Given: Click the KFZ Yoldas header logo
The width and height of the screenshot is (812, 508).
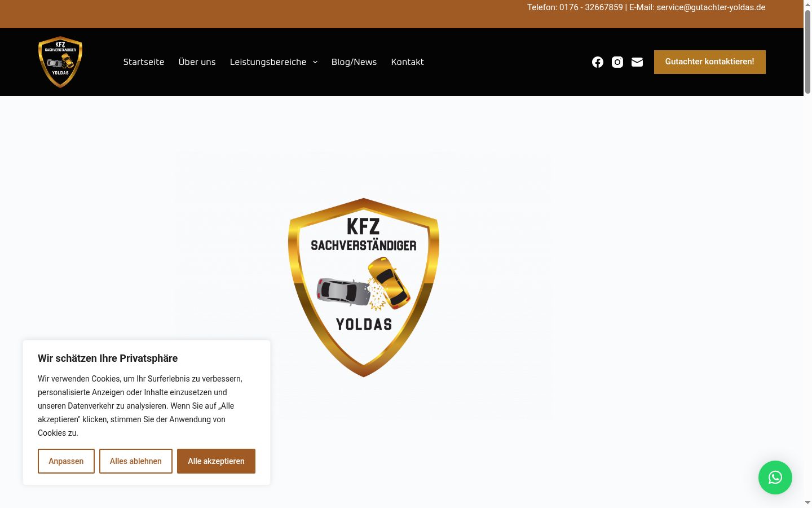Looking at the screenshot, I should coord(60,62).
